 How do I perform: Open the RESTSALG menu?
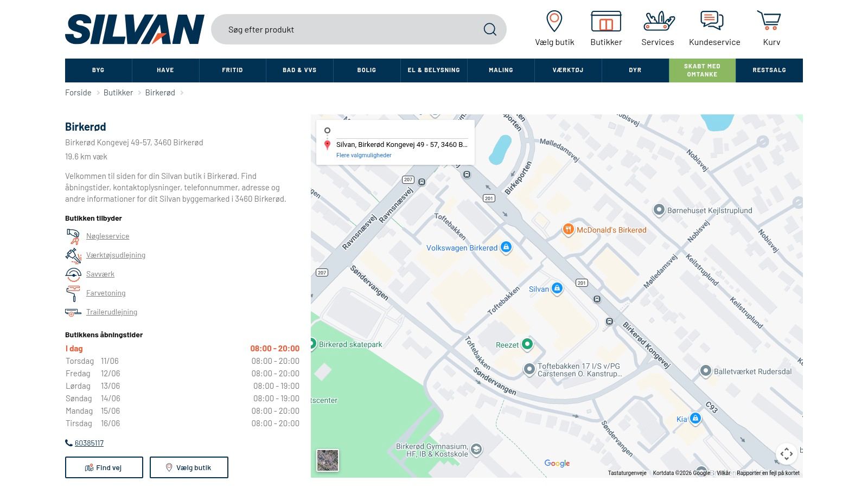pyautogui.click(x=769, y=70)
